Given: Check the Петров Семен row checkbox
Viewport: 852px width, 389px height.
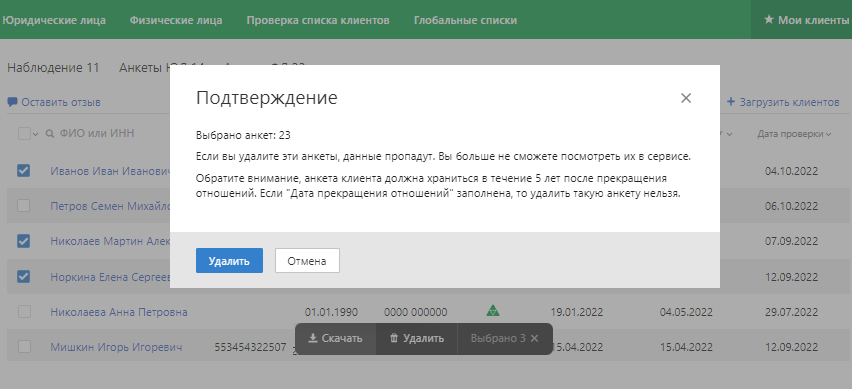Looking at the screenshot, I should tap(23, 206).
